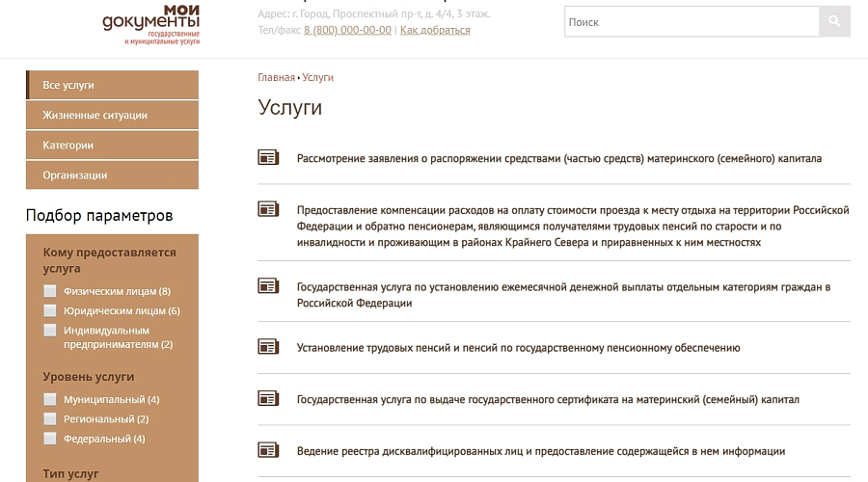The image size is (868, 482).
Task: Open Рассмотрение заявления о распоряжении средствами service
Action: (x=559, y=159)
